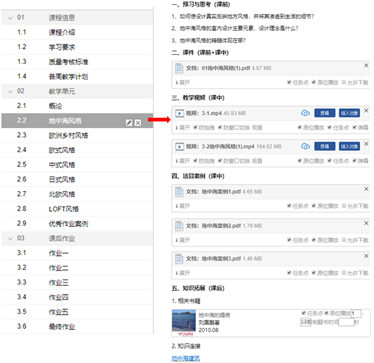The width and height of the screenshot is (374, 363).
Task: Open assignment 3.6 最终作业
Action: [77, 326]
